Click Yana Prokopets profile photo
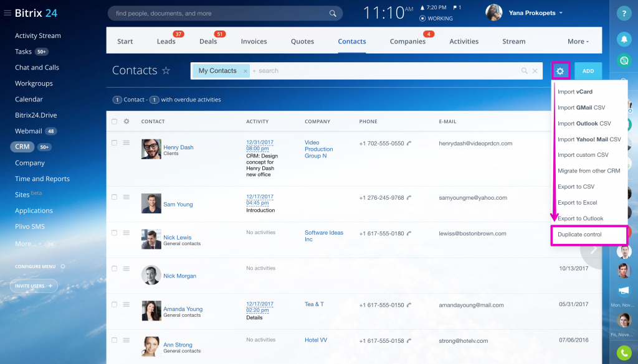 pyautogui.click(x=493, y=12)
